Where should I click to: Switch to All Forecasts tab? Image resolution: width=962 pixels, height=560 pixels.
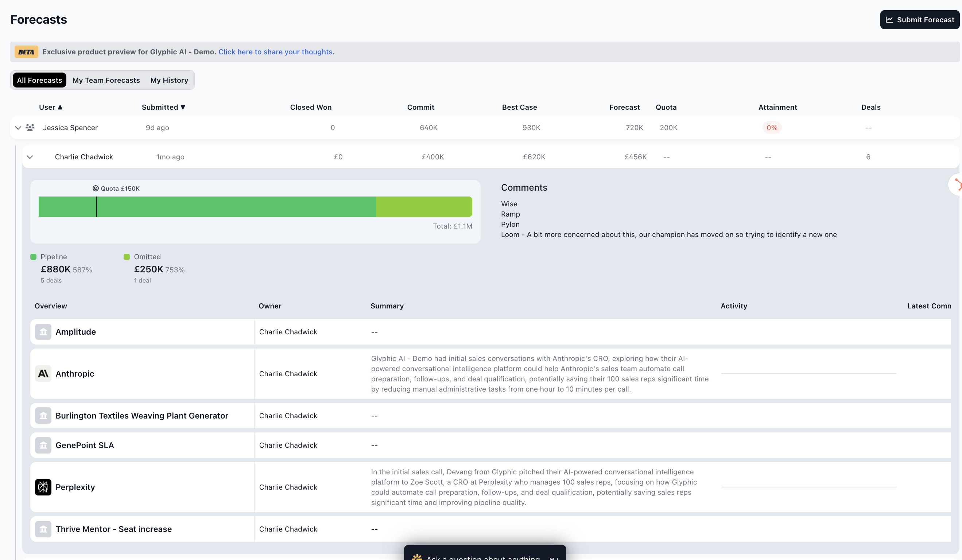39,80
